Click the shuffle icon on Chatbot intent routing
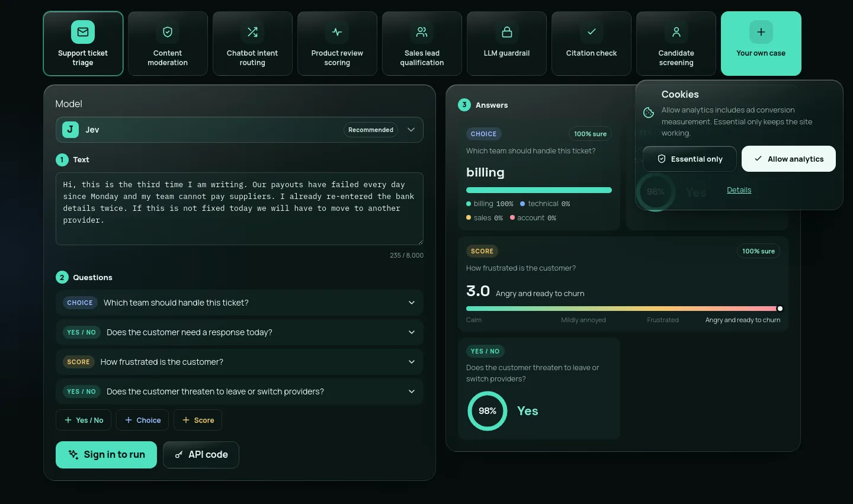The image size is (853, 504). [x=252, y=32]
